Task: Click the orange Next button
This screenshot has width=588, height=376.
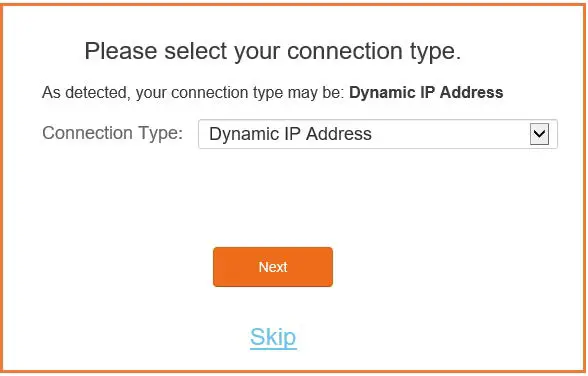Action: [x=273, y=267]
